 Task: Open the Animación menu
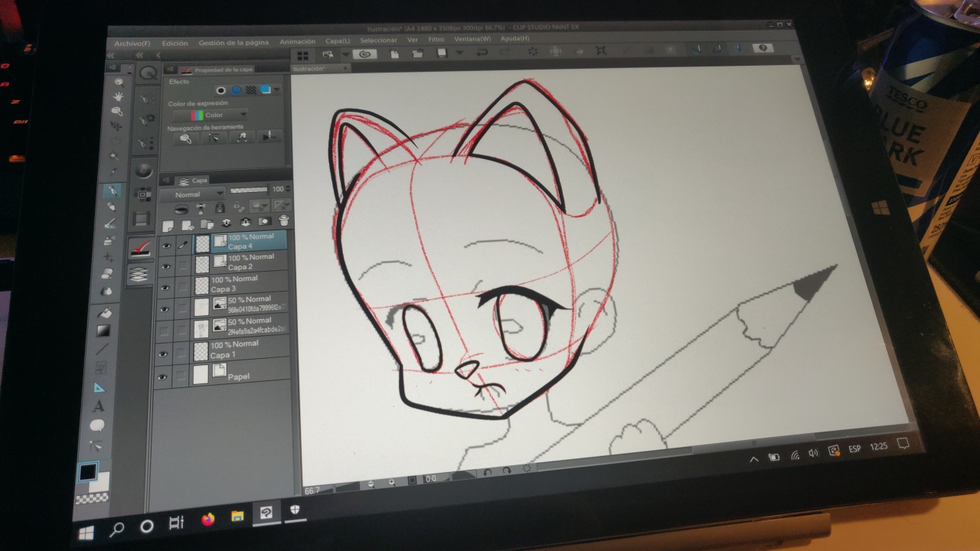tap(297, 41)
